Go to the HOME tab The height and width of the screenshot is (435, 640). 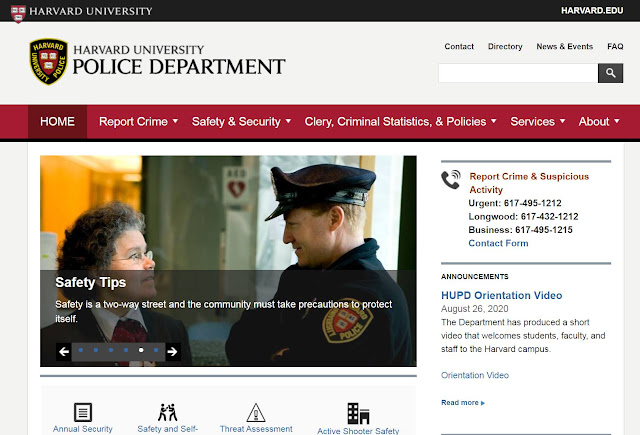[58, 122]
